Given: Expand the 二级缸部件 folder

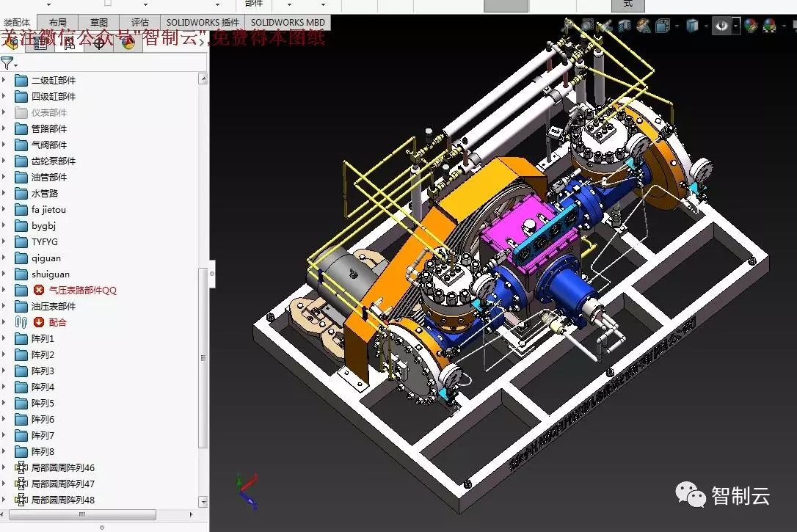Looking at the screenshot, I should coord(4,80).
